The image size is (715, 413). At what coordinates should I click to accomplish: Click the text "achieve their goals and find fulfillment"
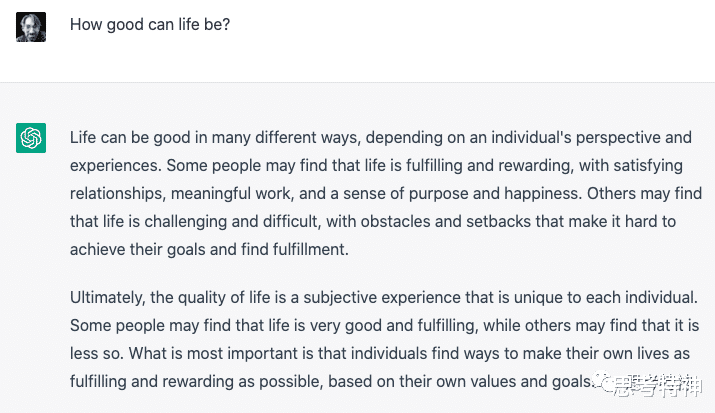tap(209, 249)
